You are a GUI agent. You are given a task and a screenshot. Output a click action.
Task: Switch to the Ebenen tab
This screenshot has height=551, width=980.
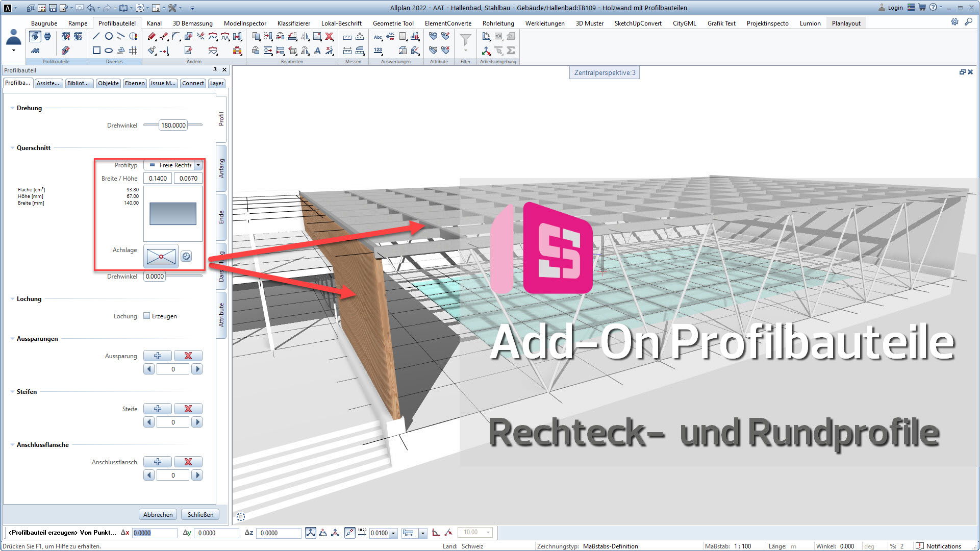pyautogui.click(x=134, y=83)
